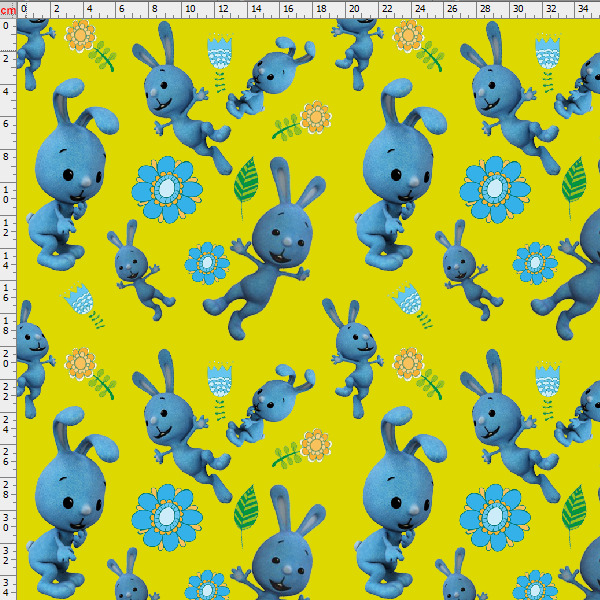
Task: Click the 34 mark on the horizontal ruler
Action: 583,9
